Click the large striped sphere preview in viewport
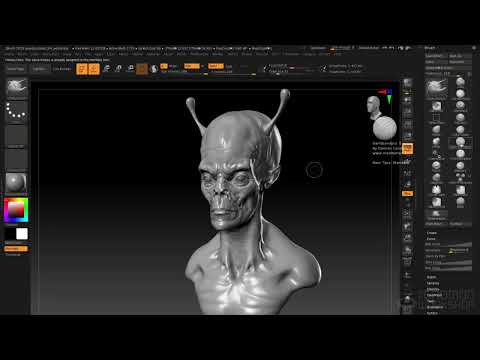 pyautogui.click(x=385, y=128)
